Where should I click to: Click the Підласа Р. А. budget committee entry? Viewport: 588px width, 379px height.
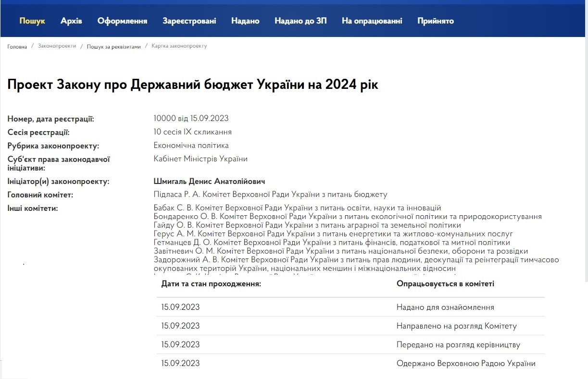click(x=270, y=195)
